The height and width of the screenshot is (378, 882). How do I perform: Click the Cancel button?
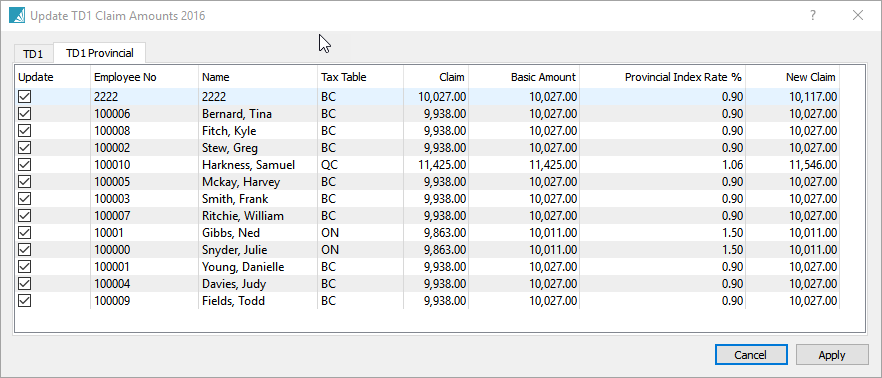pyautogui.click(x=750, y=355)
